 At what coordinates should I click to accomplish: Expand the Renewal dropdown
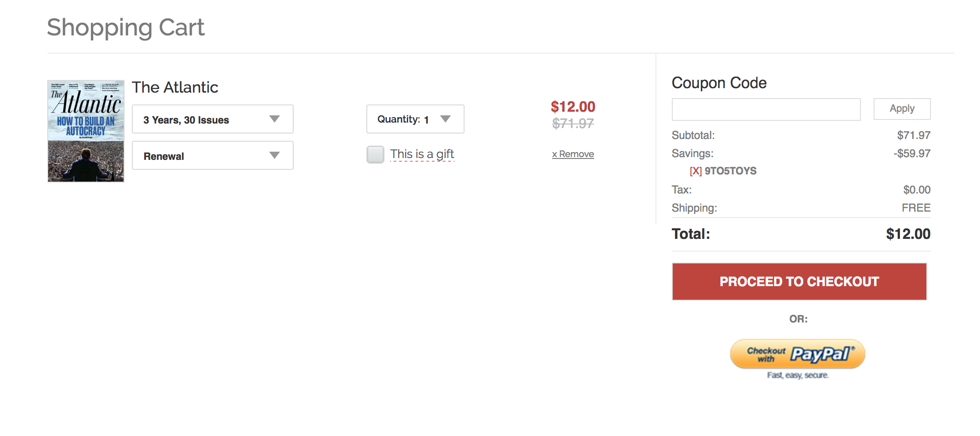(212, 156)
